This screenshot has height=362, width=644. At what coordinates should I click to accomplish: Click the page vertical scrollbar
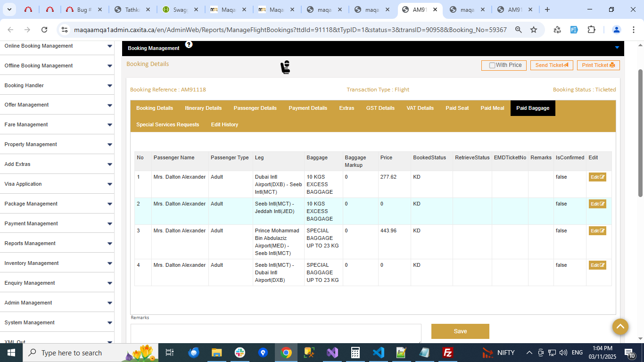pyautogui.click(x=640, y=132)
